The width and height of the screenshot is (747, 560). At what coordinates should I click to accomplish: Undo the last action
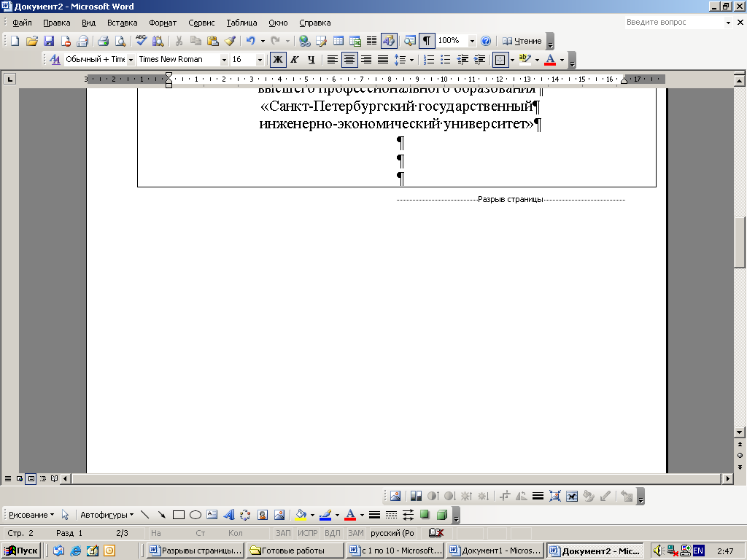click(251, 41)
